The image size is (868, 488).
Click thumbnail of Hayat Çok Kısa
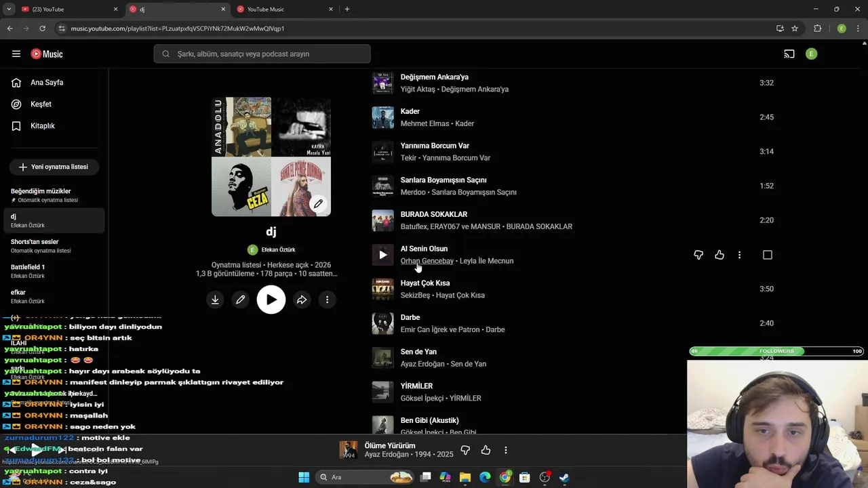[383, 289]
